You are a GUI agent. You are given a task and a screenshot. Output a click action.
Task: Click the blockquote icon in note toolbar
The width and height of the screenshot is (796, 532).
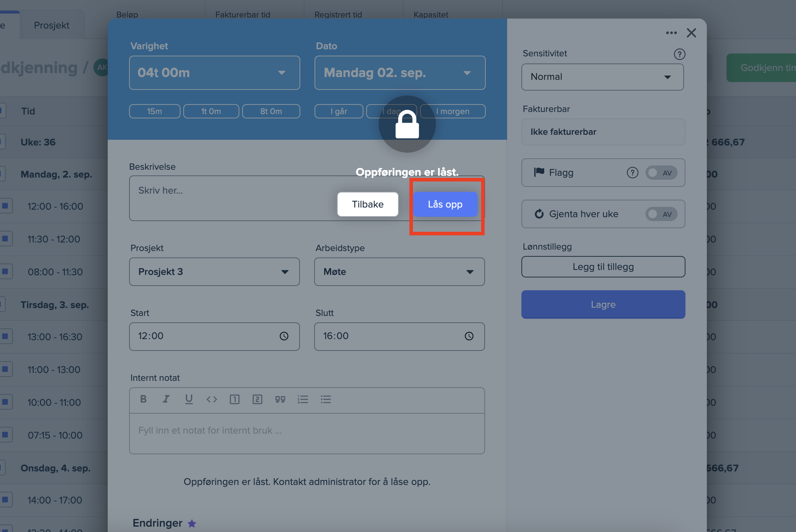click(280, 399)
